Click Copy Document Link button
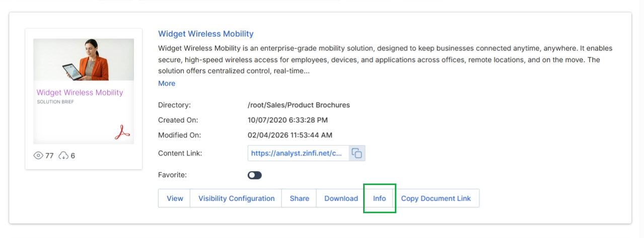The width and height of the screenshot is (644, 238). pyautogui.click(x=436, y=198)
